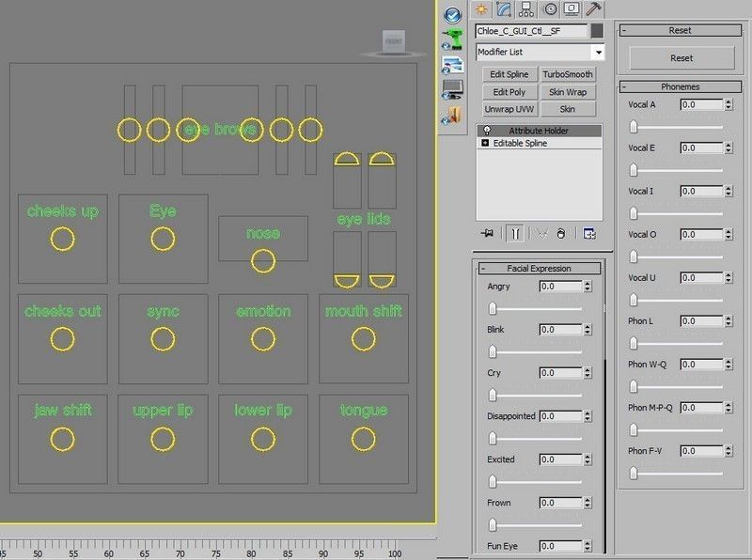Select the Eye circle control

163,239
